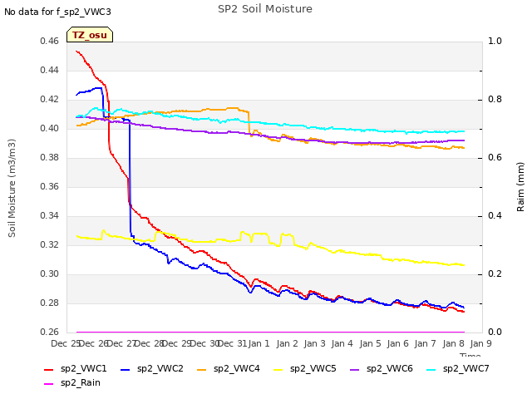Toggle the sp2_VWC5 legend entry

pos(305,368)
